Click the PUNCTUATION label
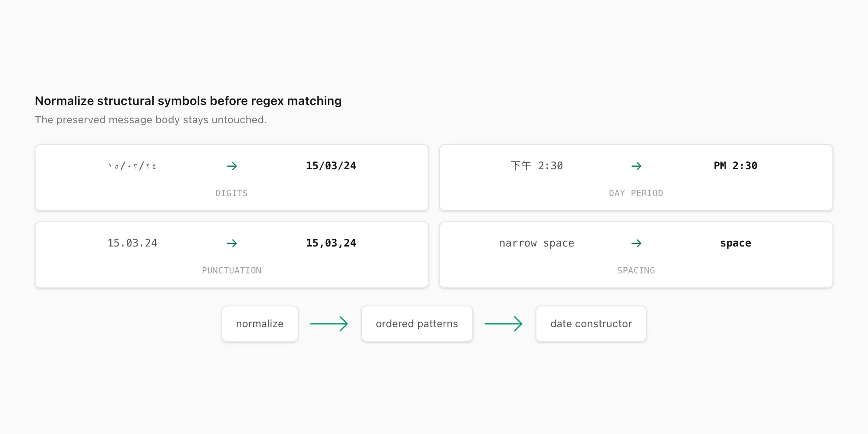Image resolution: width=868 pixels, height=434 pixels. coord(232,270)
